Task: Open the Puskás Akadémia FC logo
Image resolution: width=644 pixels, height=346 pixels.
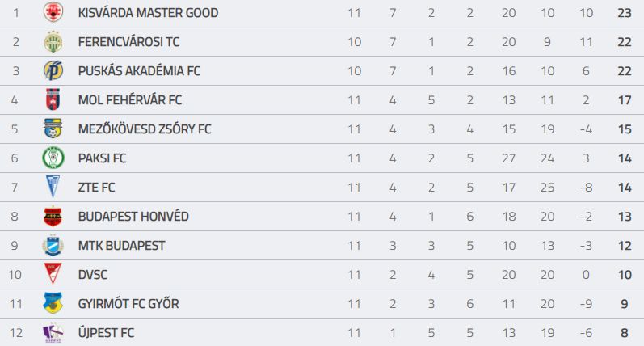Action: tap(53, 70)
